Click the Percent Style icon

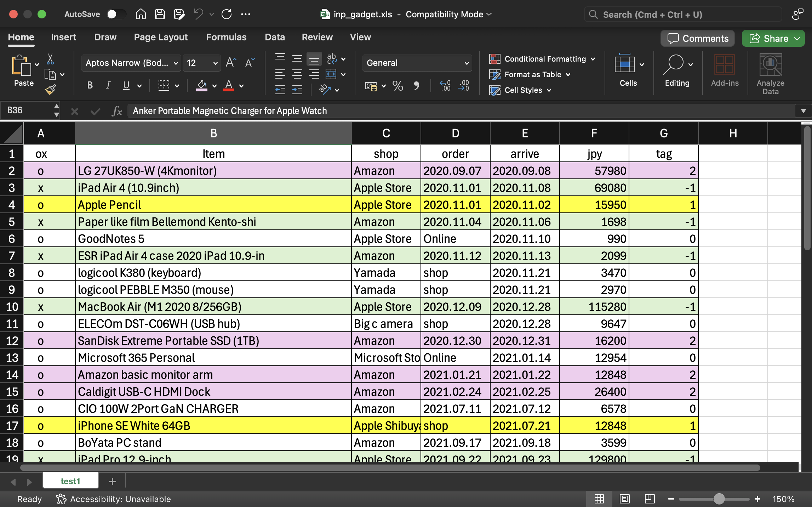point(398,86)
